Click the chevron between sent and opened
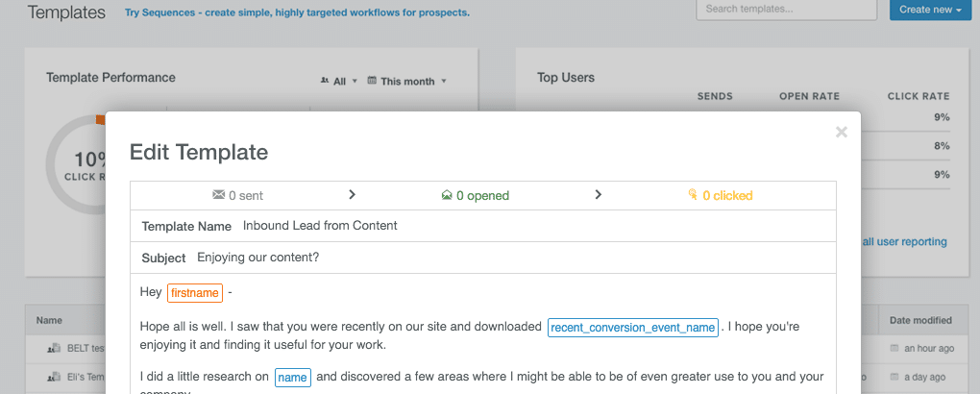Viewport: 980px width, 394px height. tap(352, 195)
